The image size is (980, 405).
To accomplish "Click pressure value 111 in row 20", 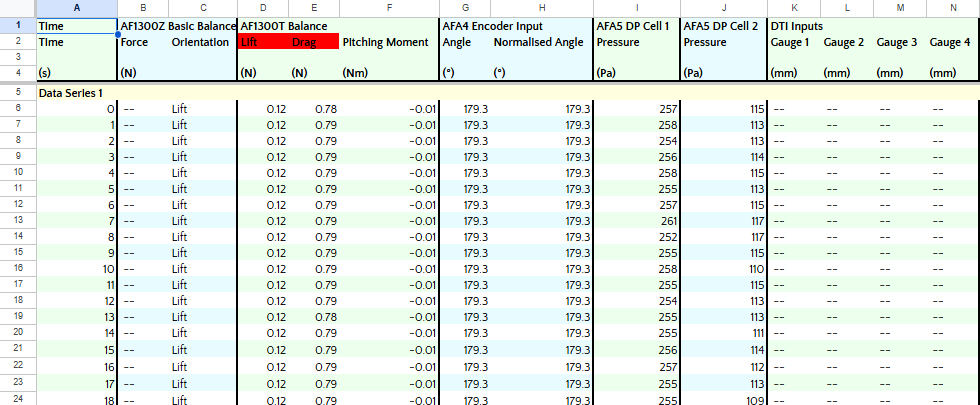I will (x=724, y=333).
